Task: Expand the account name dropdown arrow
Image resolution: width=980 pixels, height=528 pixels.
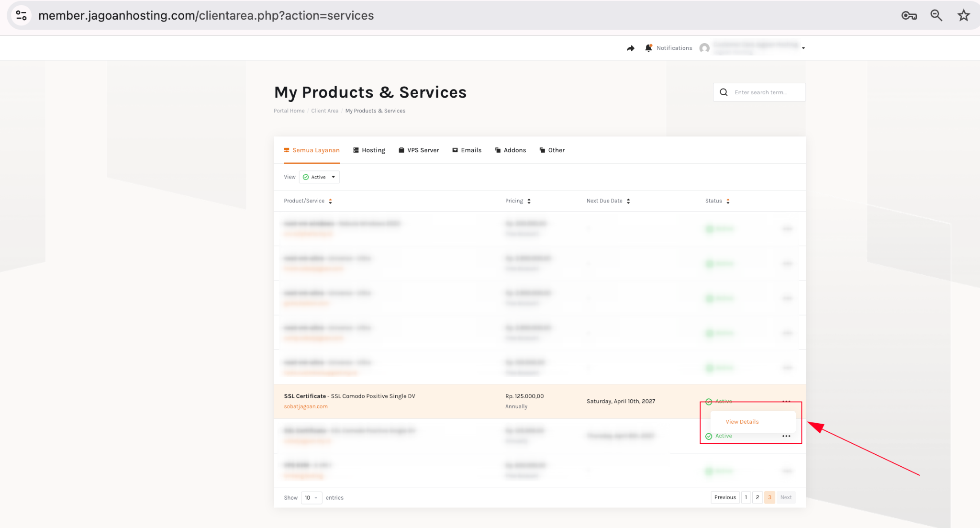Action: click(x=803, y=48)
